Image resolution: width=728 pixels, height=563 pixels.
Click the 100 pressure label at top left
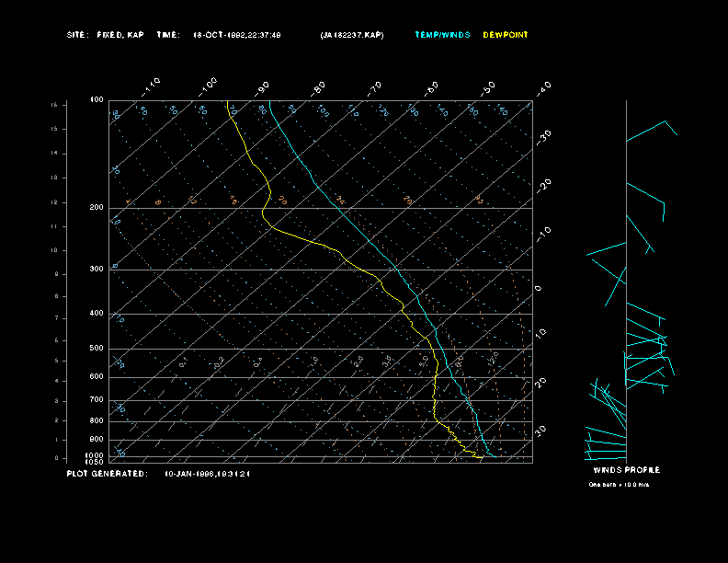[x=96, y=99]
